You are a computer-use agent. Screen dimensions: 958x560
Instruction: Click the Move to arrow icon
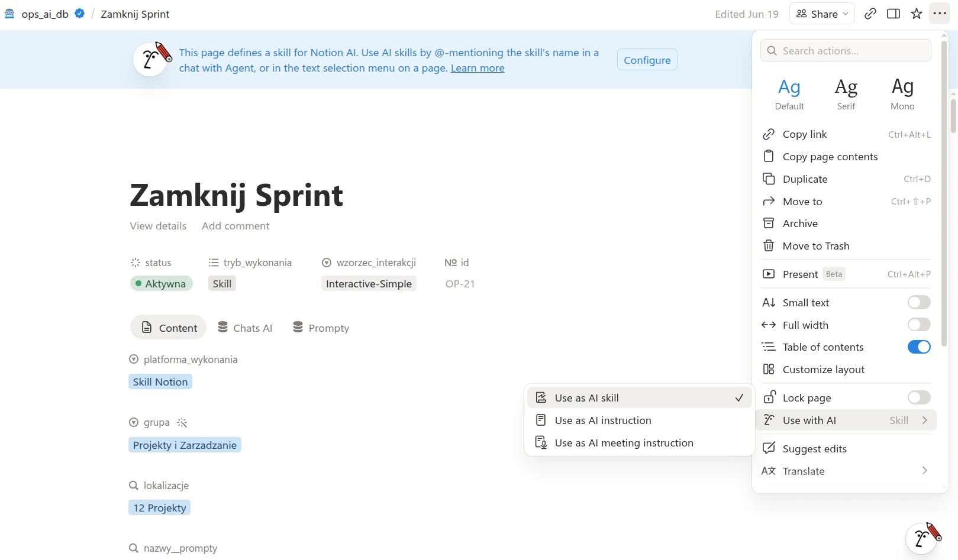point(769,202)
